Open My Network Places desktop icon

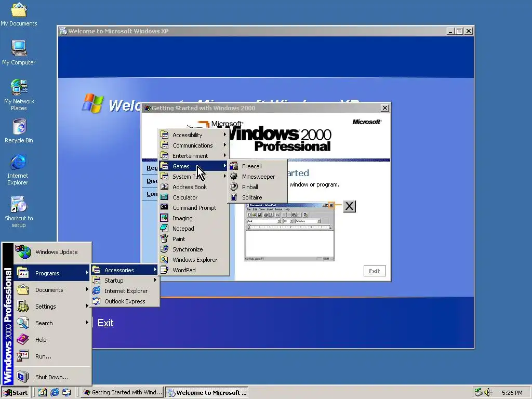click(x=19, y=95)
